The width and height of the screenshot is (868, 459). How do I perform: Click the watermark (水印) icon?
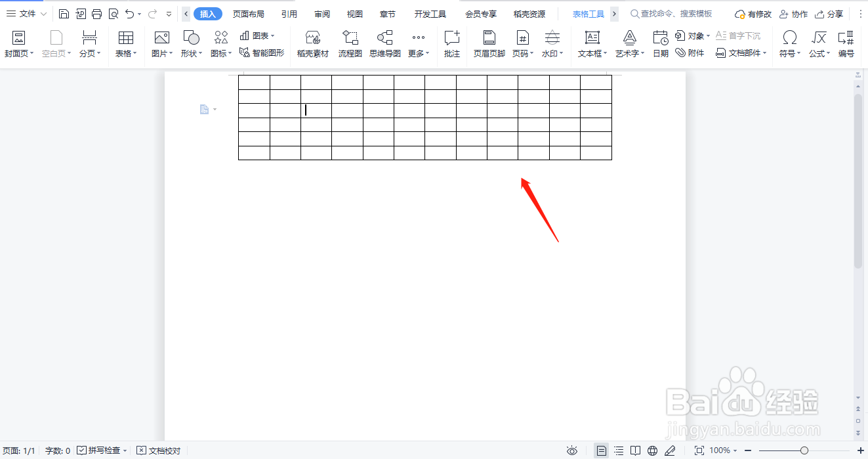[x=552, y=37]
